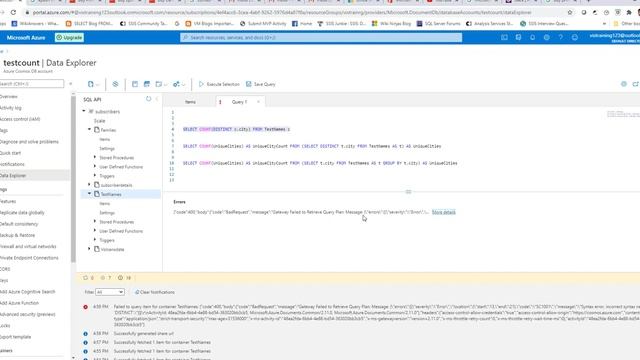Screen dimensions: 640x360
Task: Focus the Azure global search box
Action: [x=321, y=38]
